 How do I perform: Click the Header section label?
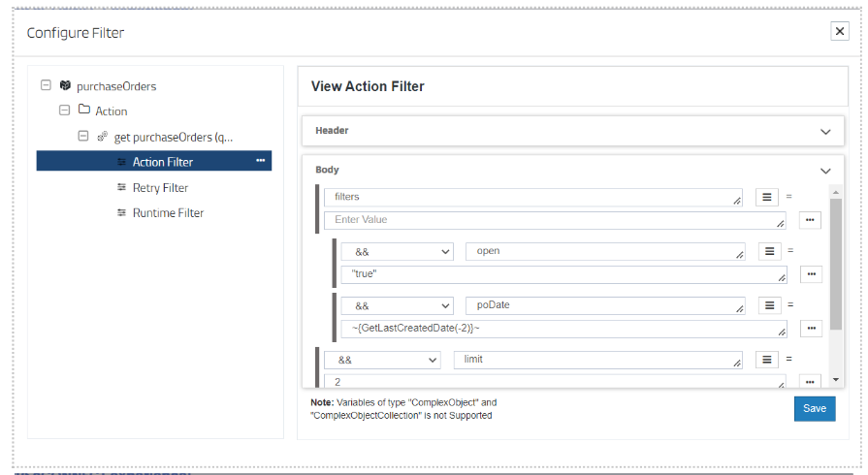click(332, 131)
